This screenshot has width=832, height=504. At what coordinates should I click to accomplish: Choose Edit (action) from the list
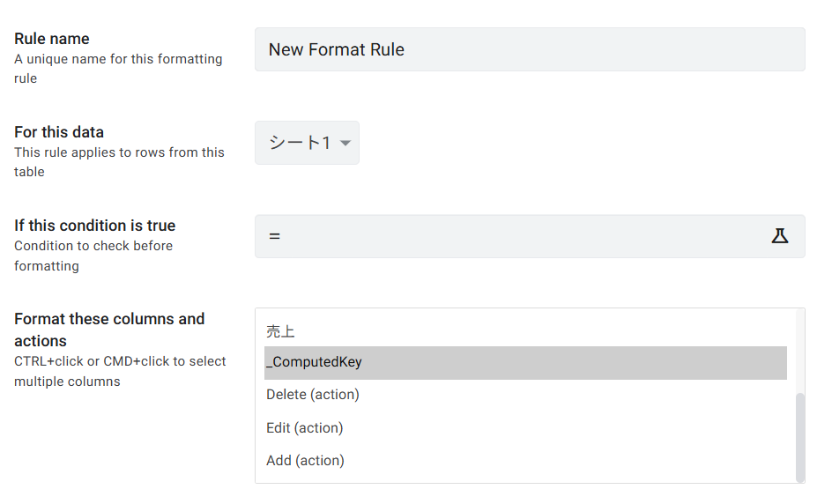[305, 428]
